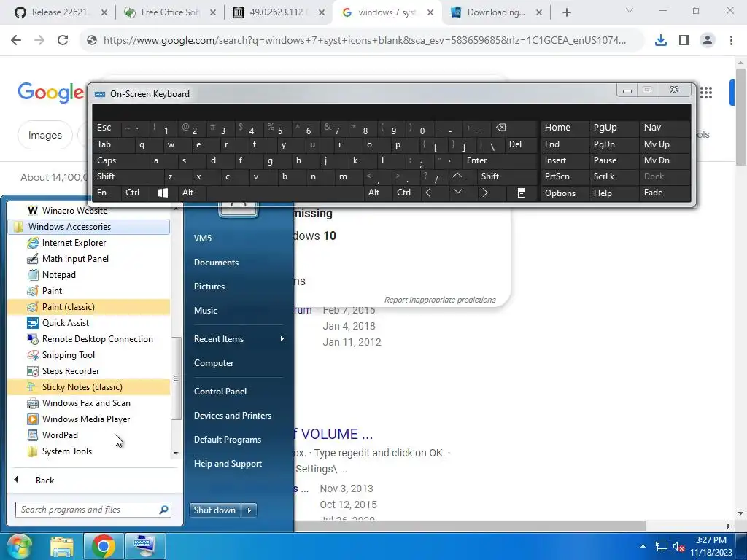747x560 pixels.
Task: Click the muted volume tray icon
Action: coord(679,547)
